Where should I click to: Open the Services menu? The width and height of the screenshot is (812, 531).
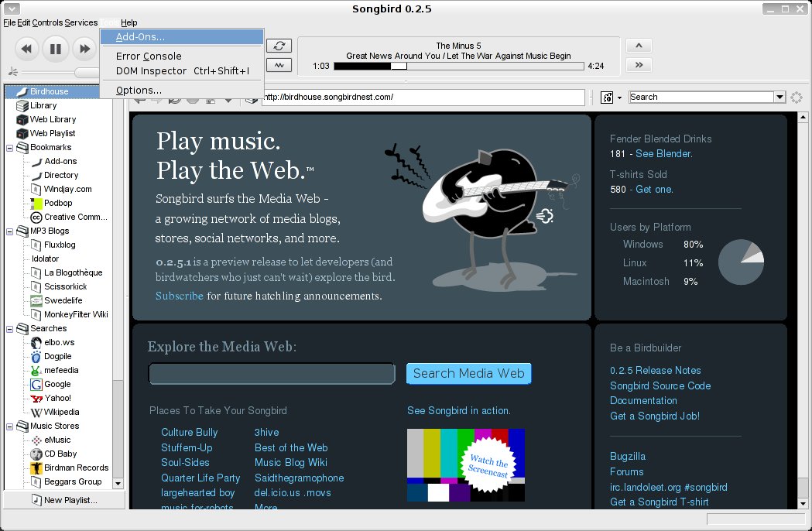pyautogui.click(x=81, y=22)
